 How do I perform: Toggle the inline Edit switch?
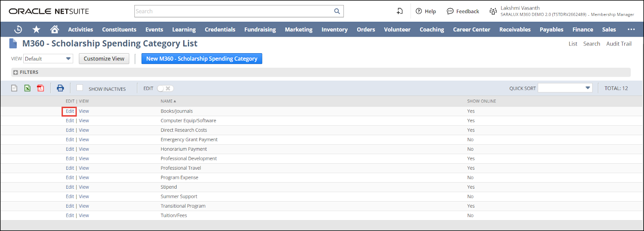point(165,88)
